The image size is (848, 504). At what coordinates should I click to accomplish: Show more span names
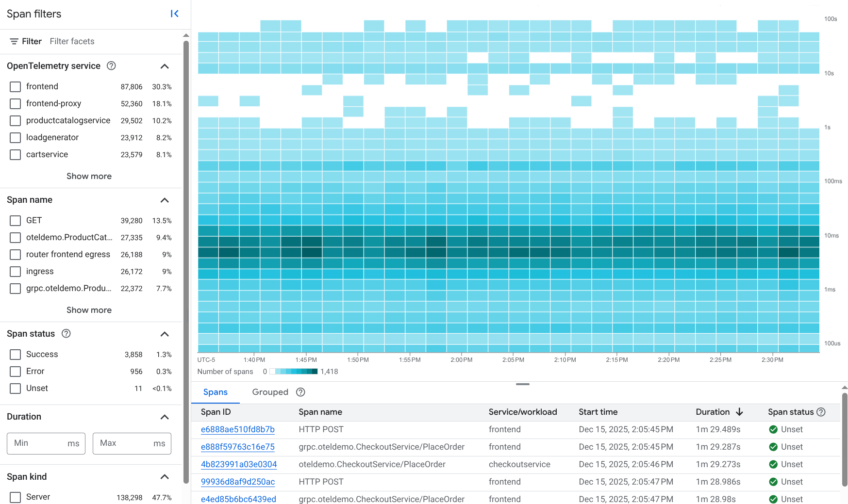coord(89,310)
